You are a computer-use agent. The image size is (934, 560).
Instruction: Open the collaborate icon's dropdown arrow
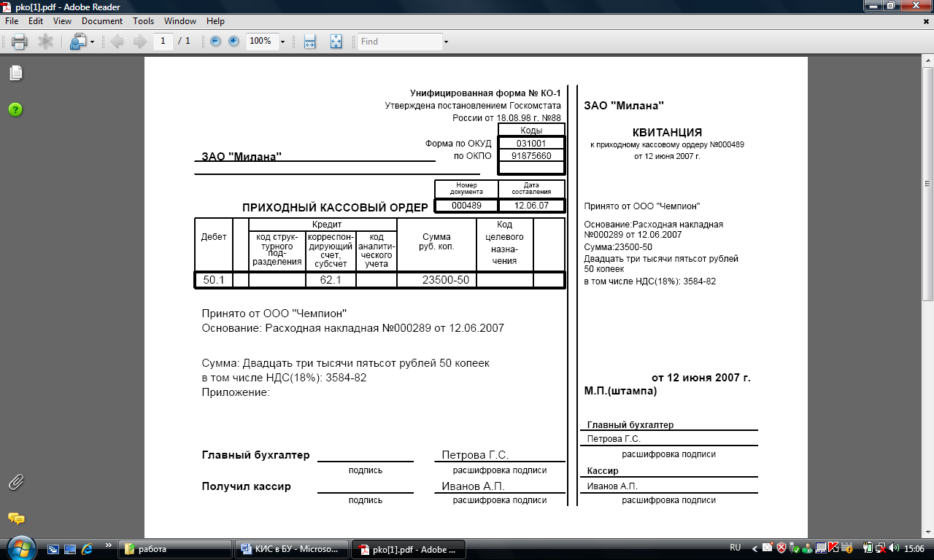click(92, 42)
